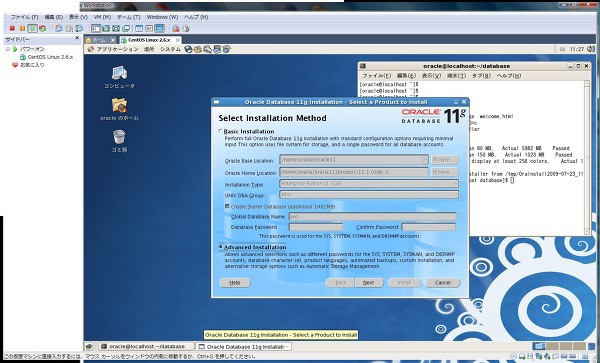Click the Next button in installer
This screenshot has width=600, height=363.
point(369,283)
